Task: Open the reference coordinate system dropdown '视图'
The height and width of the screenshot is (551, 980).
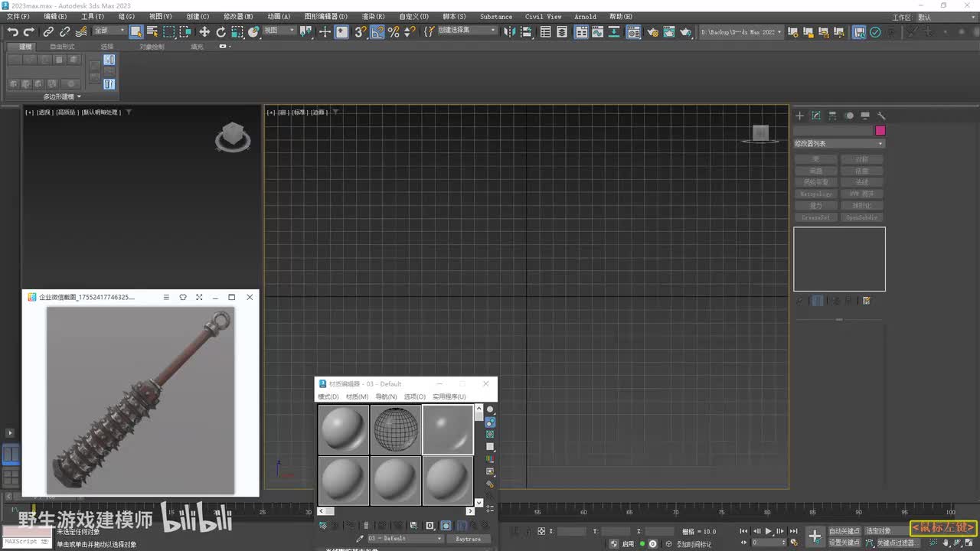Action: [279, 31]
